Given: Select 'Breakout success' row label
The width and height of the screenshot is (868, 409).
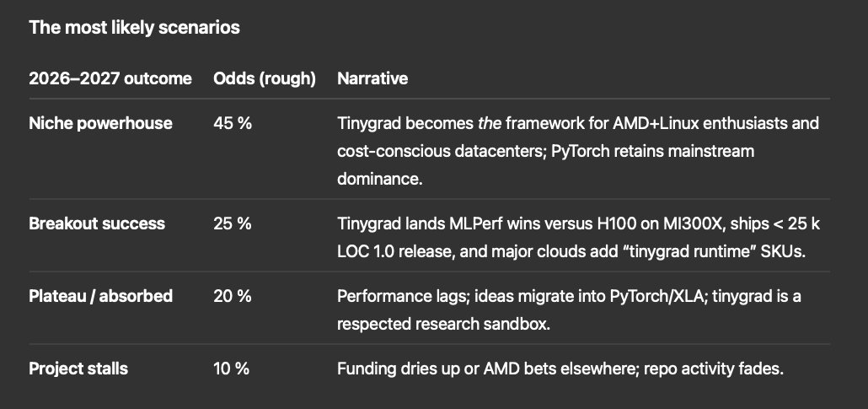Looking at the screenshot, I should pyautogui.click(x=97, y=223).
